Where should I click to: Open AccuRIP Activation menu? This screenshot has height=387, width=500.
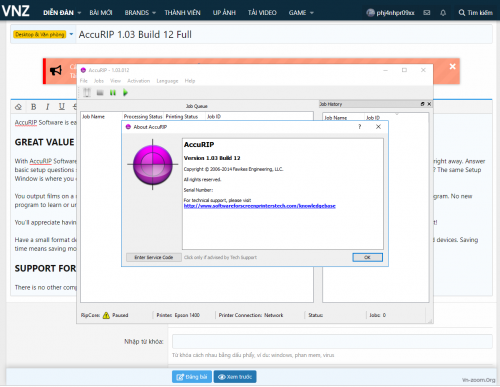(139, 81)
